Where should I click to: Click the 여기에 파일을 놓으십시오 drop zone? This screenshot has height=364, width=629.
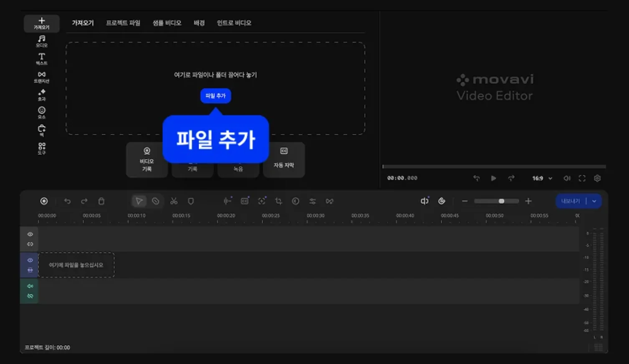[76, 265]
